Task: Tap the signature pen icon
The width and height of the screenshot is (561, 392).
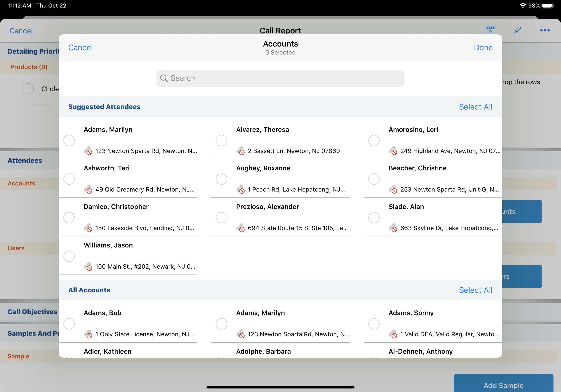Action: point(517,30)
